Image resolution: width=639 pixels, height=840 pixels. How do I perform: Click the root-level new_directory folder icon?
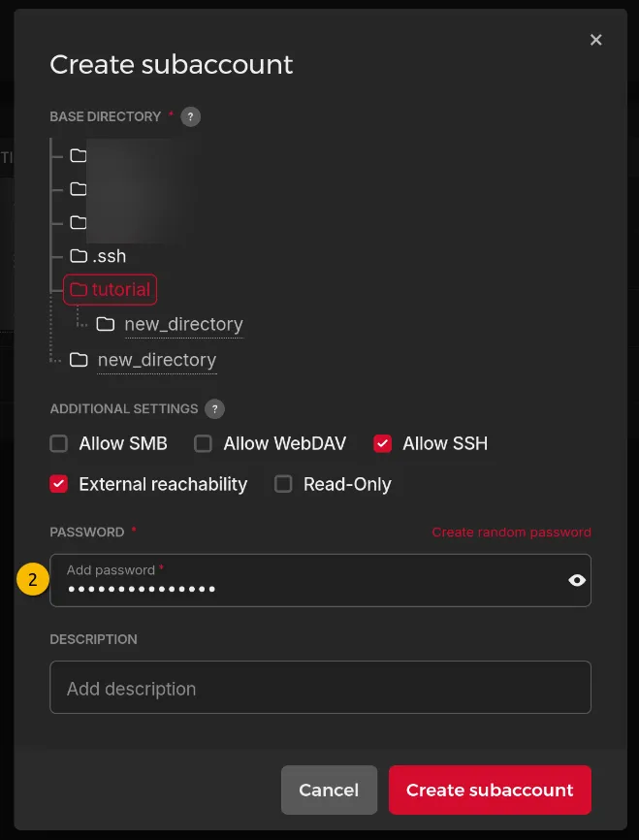coord(79,360)
